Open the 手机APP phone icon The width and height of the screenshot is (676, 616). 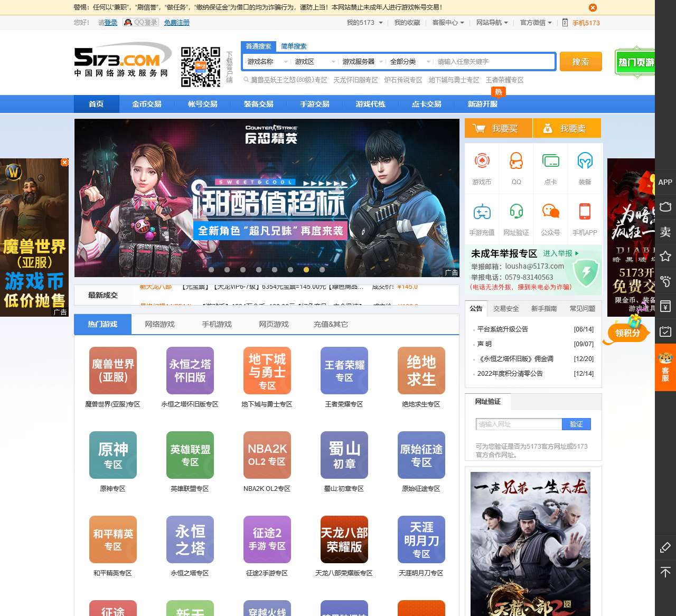click(585, 211)
